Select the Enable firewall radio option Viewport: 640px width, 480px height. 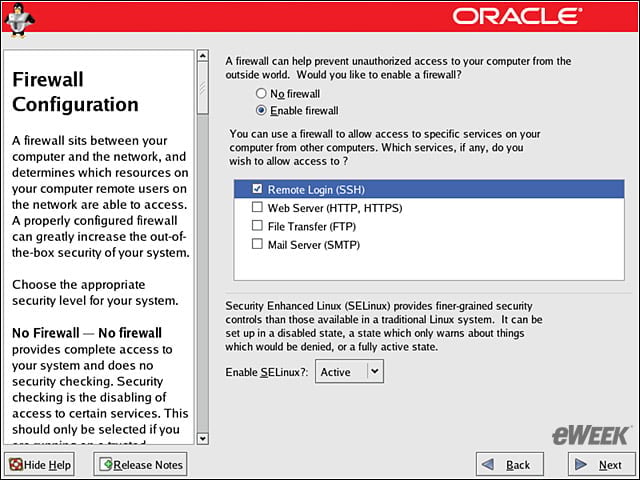coord(261,111)
